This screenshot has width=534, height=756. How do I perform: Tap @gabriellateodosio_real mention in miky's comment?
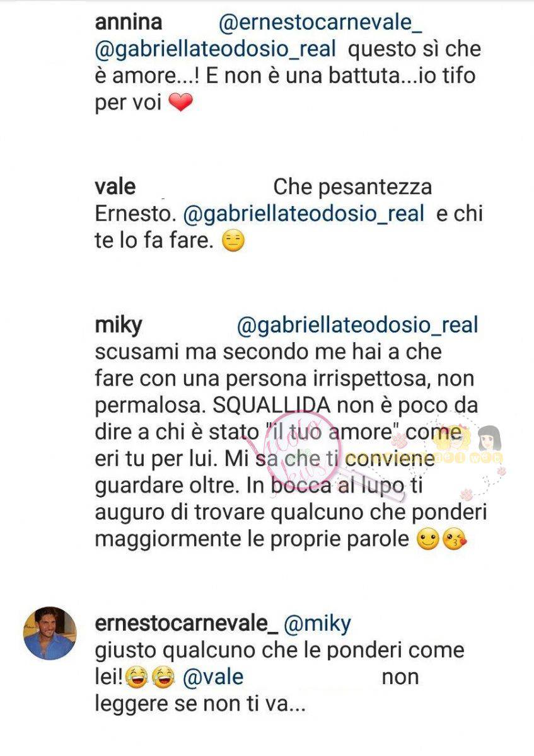pyautogui.click(x=357, y=325)
